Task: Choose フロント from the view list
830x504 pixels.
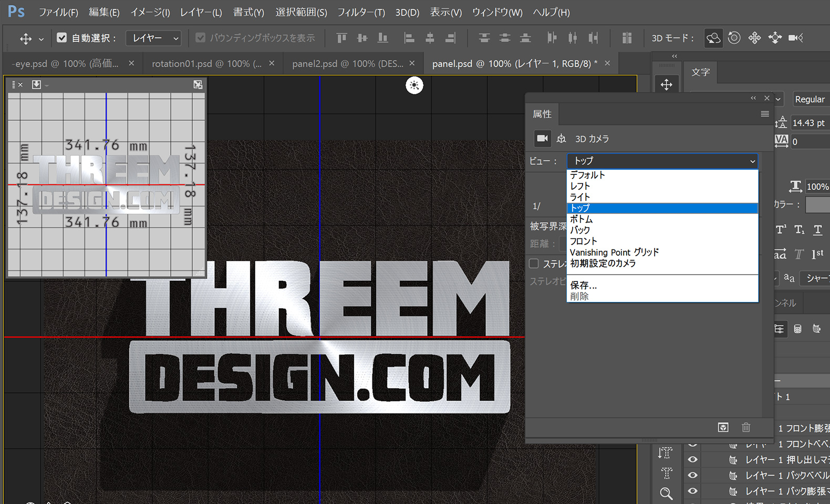Action: point(662,241)
